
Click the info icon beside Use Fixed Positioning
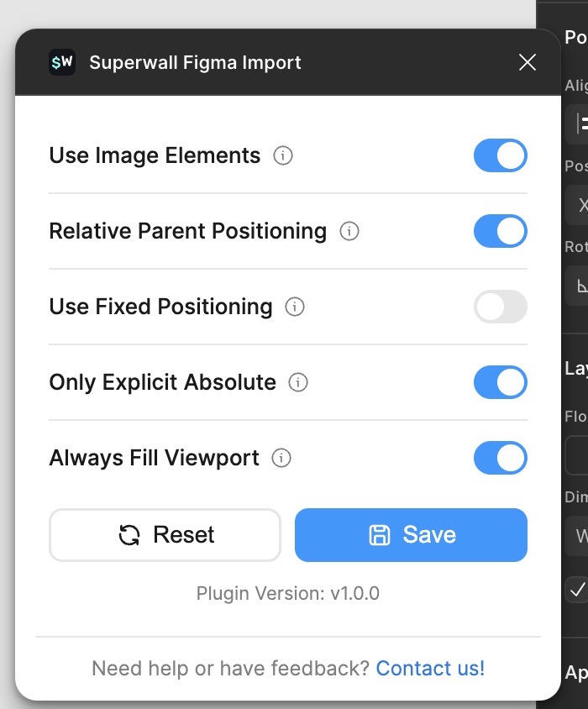click(x=294, y=307)
